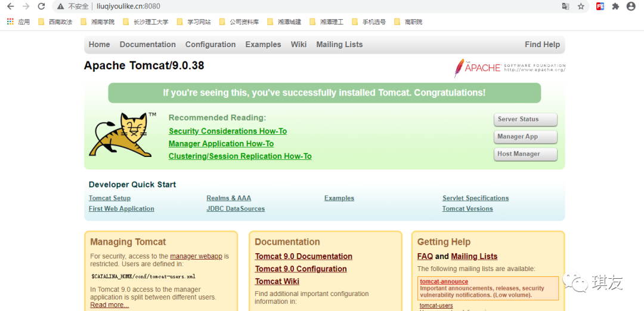Open the Servlet Specifications link
The image size is (644, 311).
point(476,198)
